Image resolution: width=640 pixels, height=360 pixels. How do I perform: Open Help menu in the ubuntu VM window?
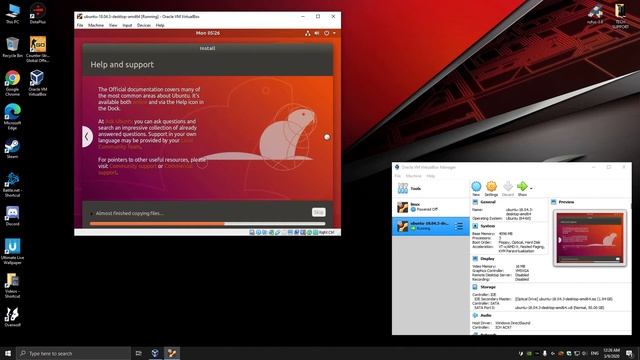(x=160, y=25)
